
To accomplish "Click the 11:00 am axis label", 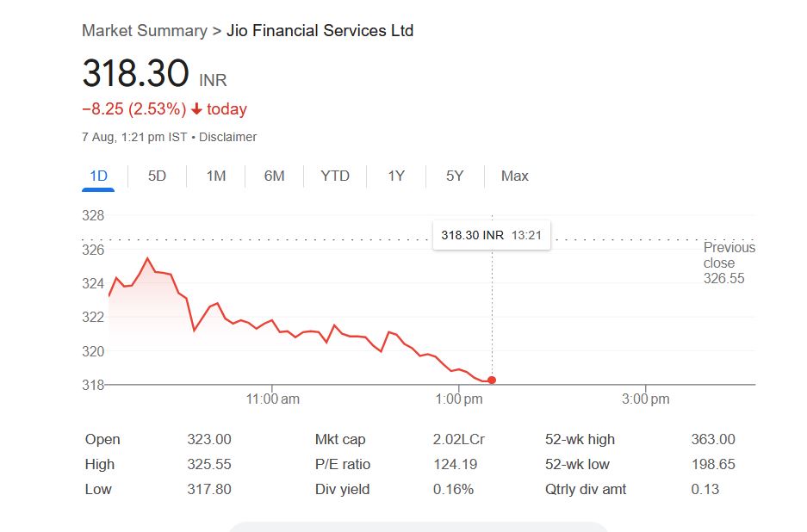I will pos(272,399).
